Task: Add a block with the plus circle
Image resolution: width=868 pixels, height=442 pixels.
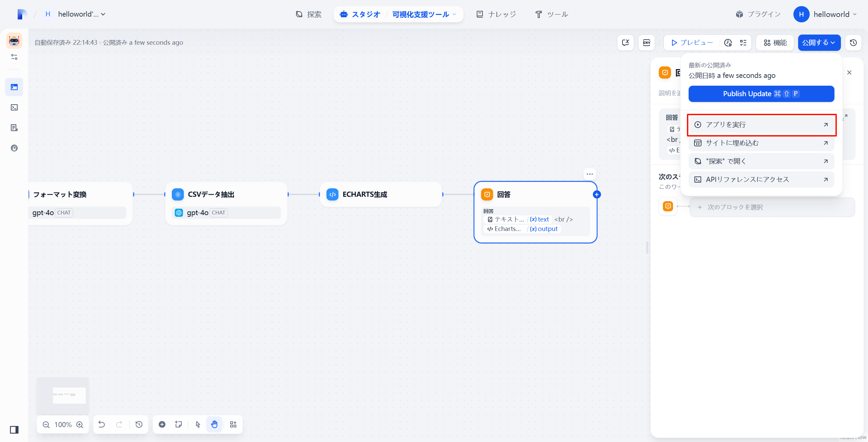Action: point(162,424)
